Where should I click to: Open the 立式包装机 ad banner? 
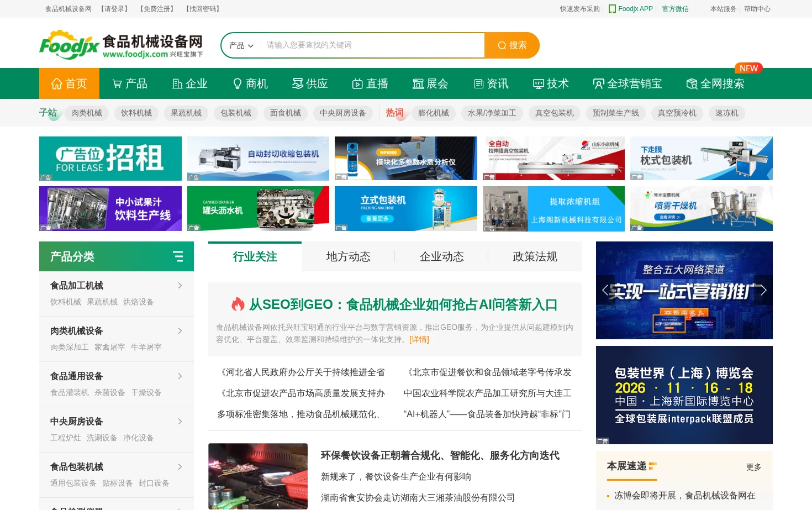pos(406,209)
